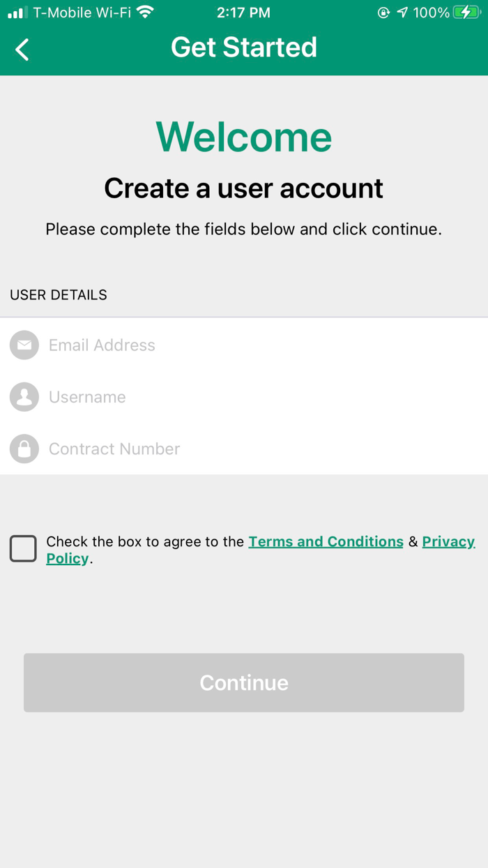Click the lock icon beside Contract Number
Viewport: 488px width, 868px height.
24,449
